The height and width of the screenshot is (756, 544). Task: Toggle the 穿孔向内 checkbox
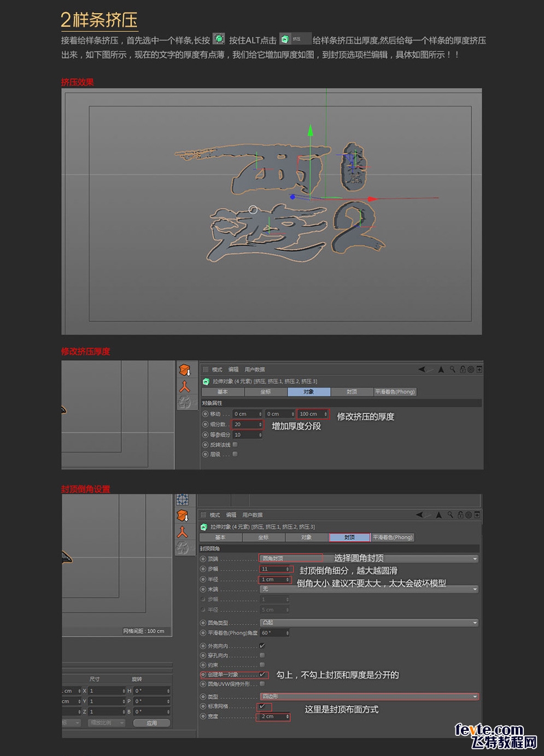[262, 655]
